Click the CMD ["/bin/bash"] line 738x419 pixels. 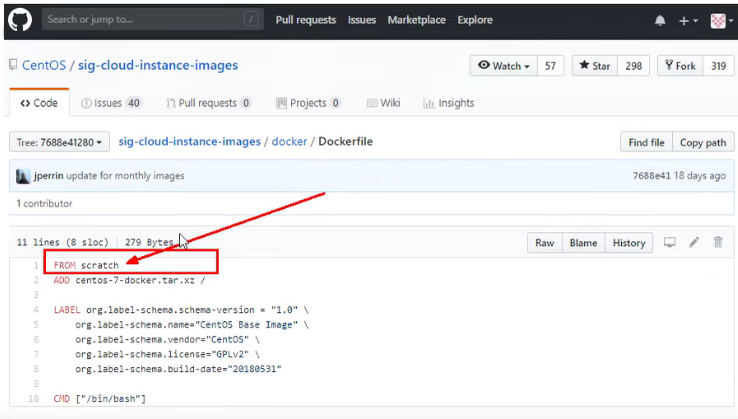pos(100,399)
